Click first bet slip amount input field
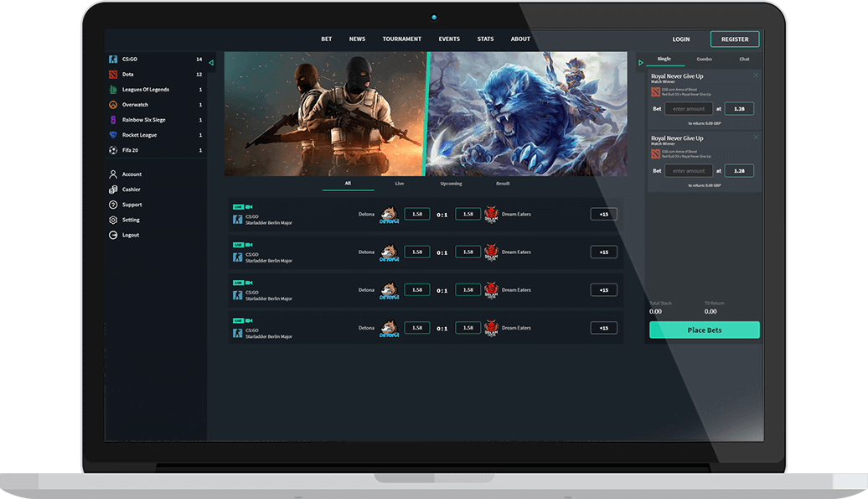Screen dimensions: 868x499 pyautogui.click(x=689, y=109)
